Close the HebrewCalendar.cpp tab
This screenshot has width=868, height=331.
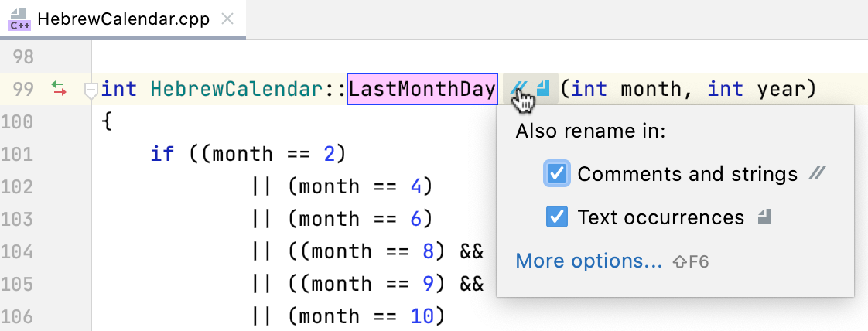click(227, 19)
